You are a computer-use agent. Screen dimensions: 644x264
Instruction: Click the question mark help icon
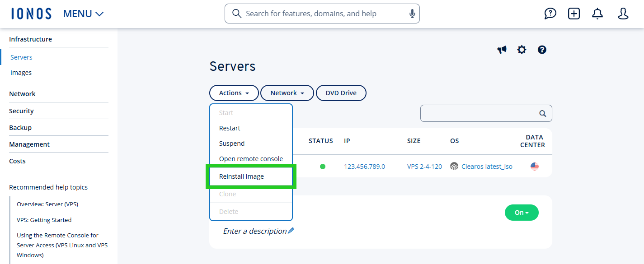pyautogui.click(x=542, y=50)
